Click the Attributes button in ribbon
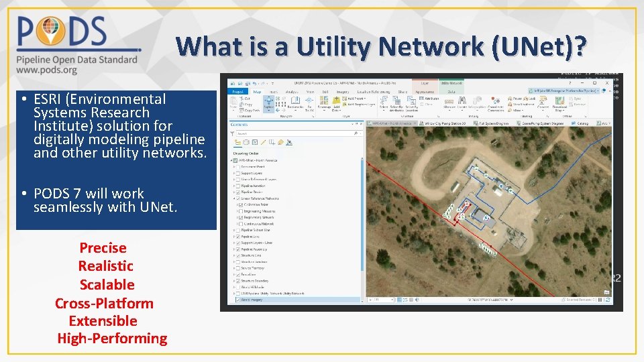This screenshot has width=644, height=362. point(429,99)
